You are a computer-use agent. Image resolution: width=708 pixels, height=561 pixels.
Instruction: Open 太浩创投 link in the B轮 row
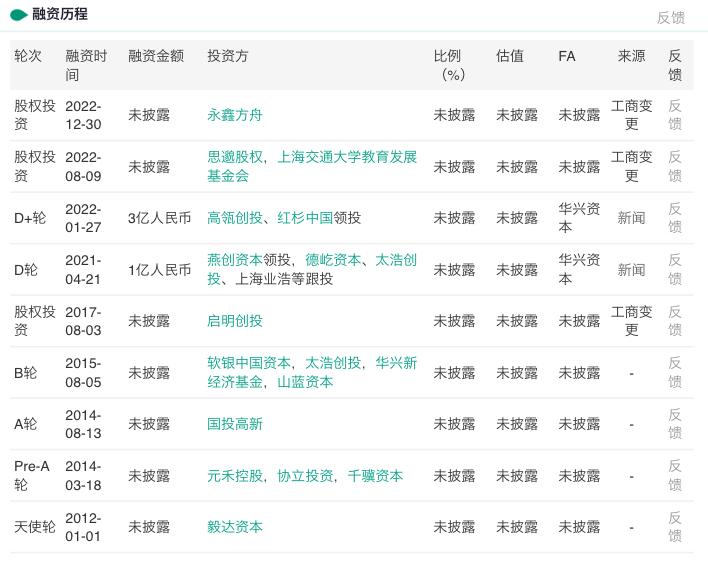tap(333, 363)
